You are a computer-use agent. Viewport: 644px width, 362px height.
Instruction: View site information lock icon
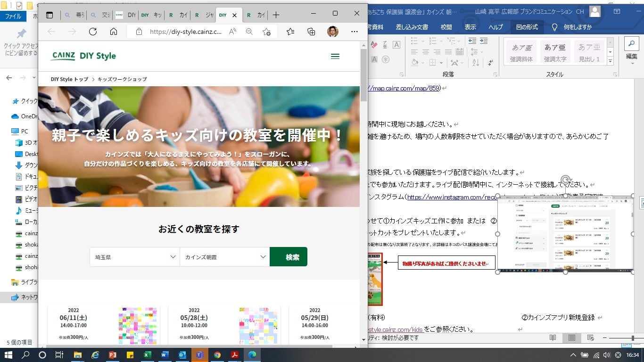(139, 32)
